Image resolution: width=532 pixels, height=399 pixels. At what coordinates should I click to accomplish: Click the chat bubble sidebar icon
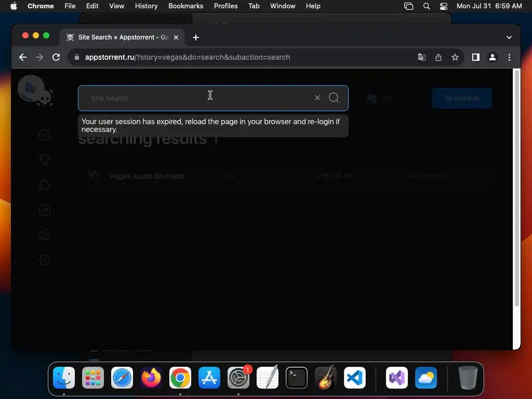click(45, 235)
